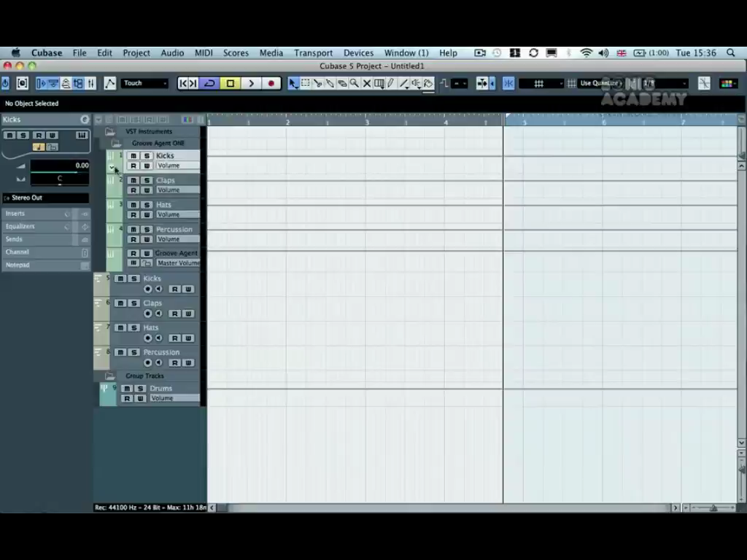This screenshot has width=747, height=560.
Task: Collapse the Group Tracks folder
Action: click(110, 376)
